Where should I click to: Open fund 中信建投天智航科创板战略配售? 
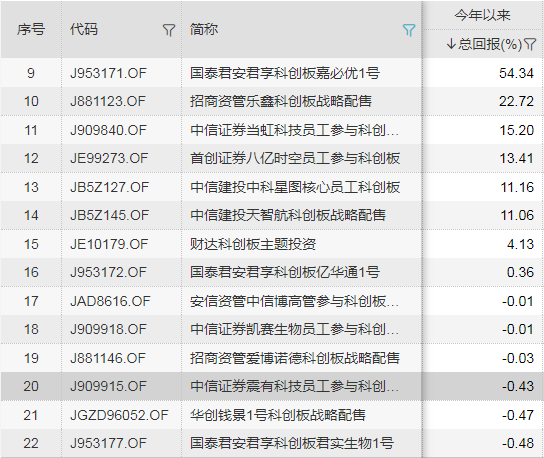coord(288,215)
